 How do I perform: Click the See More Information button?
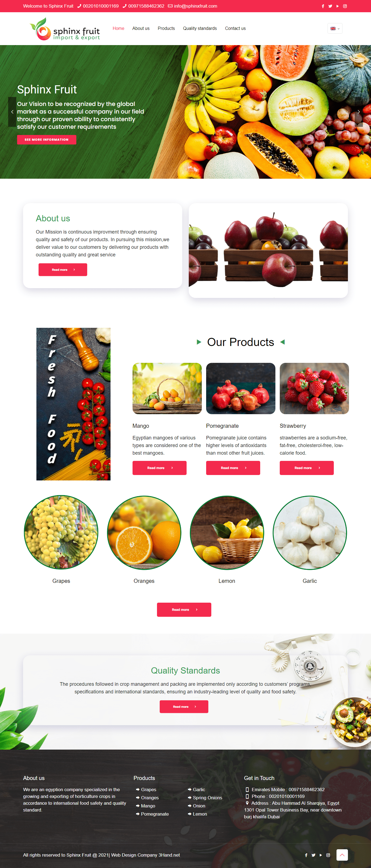click(x=46, y=140)
